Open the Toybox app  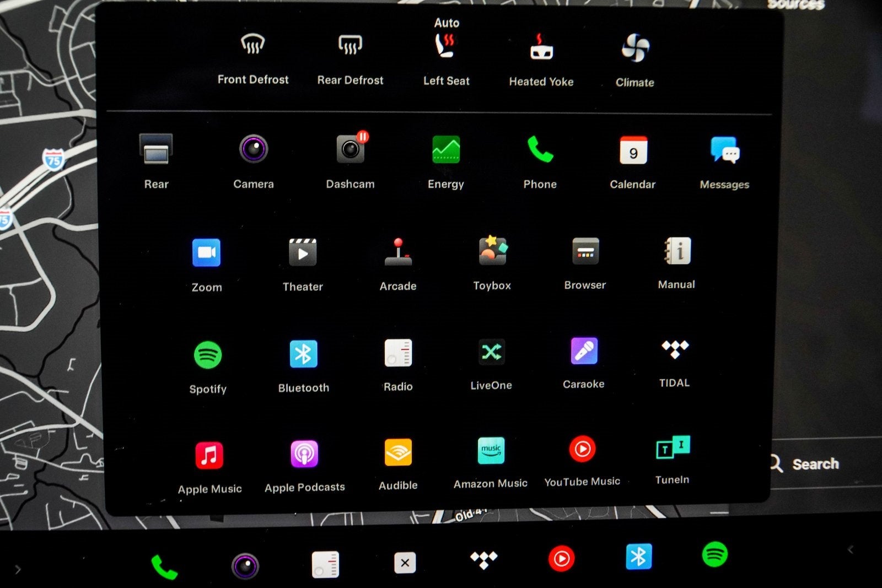click(x=492, y=252)
